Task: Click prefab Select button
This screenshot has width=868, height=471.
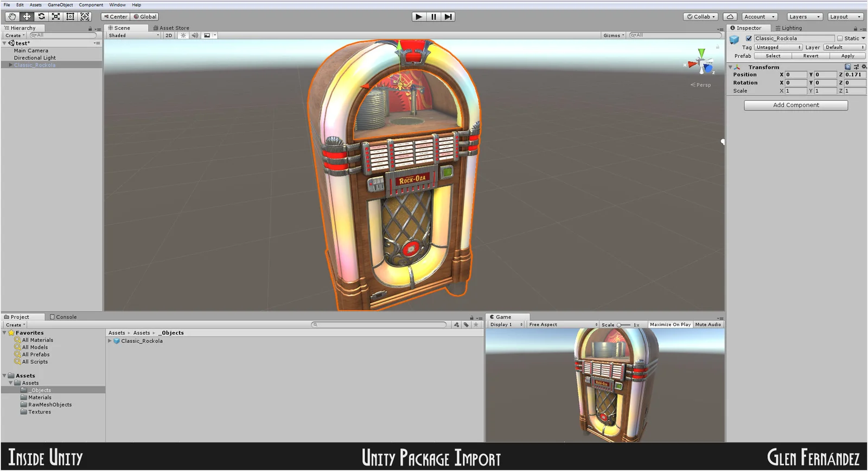Action: point(773,56)
